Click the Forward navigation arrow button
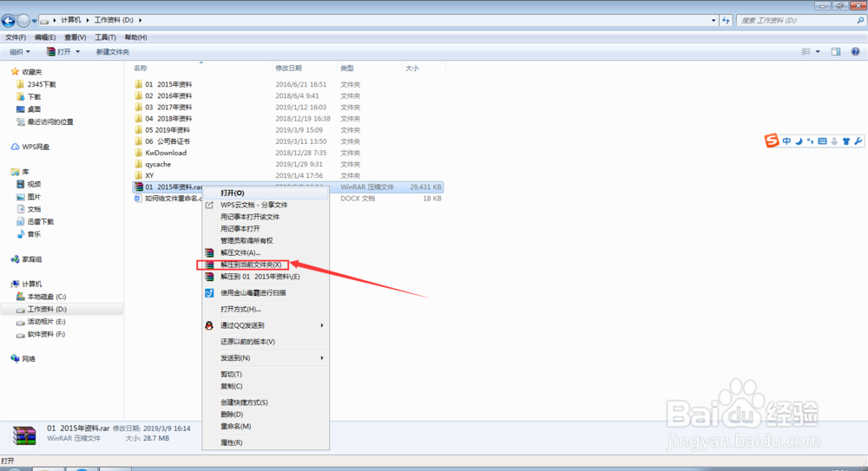 point(23,21)
